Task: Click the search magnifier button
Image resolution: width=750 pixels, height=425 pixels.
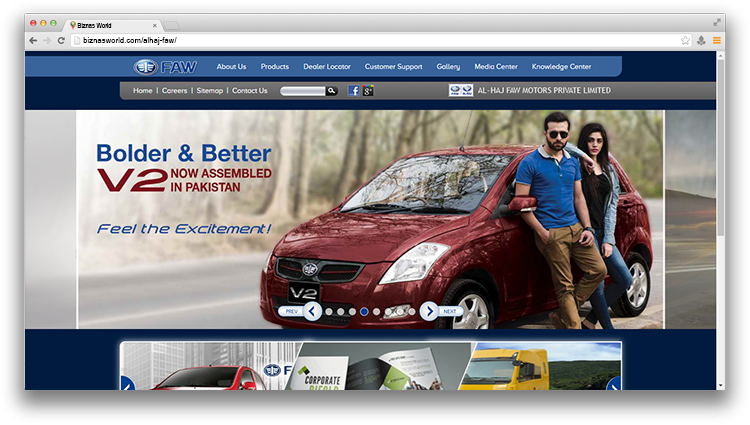Action: (x=331, y=91)
